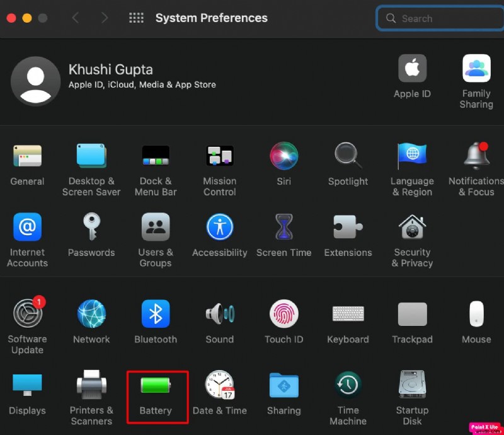Open Apple ID settings icon
Viewport: 504px width, 435px height.
coord(413,68)
